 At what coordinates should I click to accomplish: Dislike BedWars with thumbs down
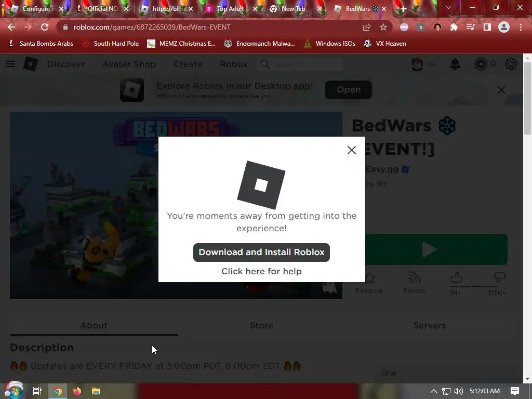499,277
